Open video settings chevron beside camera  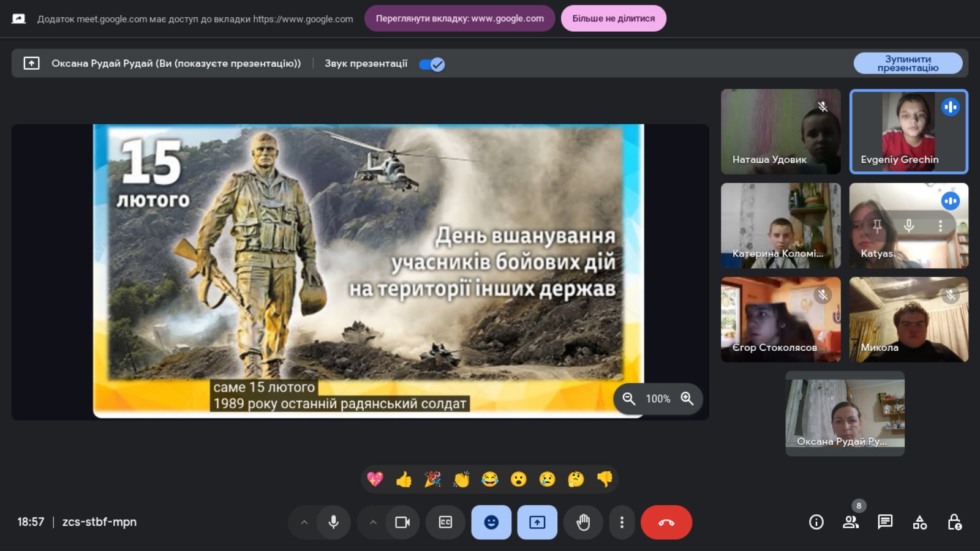373,522
